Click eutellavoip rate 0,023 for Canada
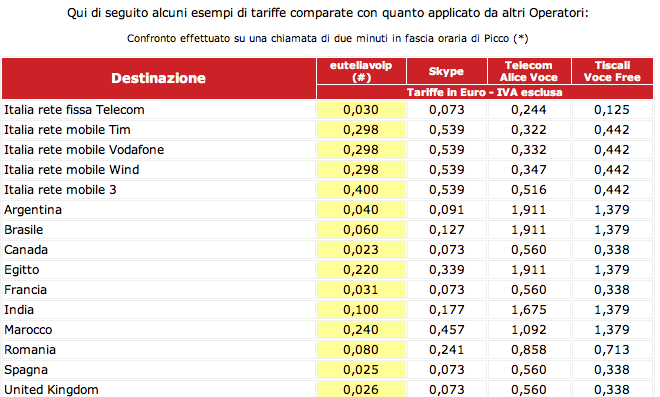The image size is (660, 397). 361,250
